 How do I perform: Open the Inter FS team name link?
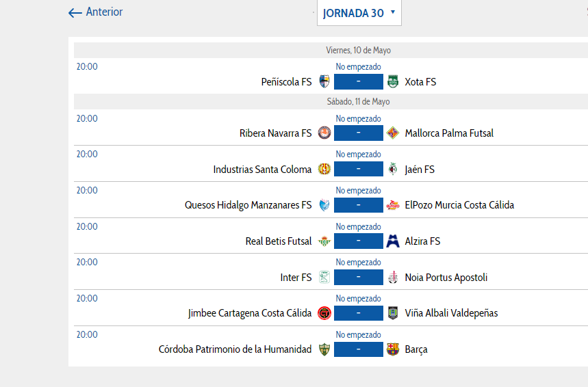(296, 277)
